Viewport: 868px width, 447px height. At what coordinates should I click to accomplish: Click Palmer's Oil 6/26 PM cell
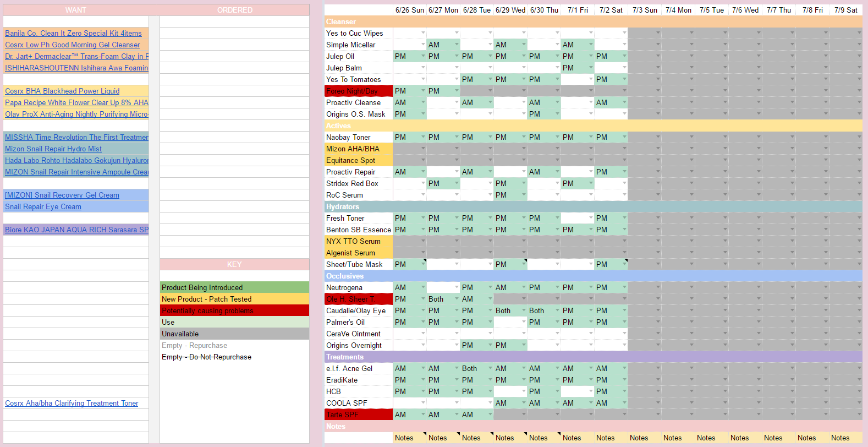(410, 322)
